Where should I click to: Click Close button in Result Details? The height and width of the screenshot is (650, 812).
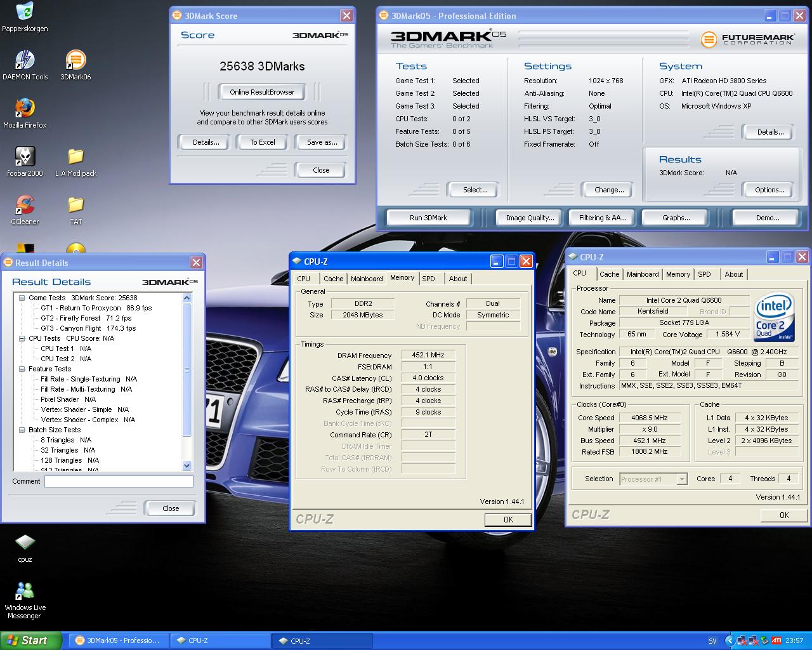pyautogui.click(x=171, y=508)
